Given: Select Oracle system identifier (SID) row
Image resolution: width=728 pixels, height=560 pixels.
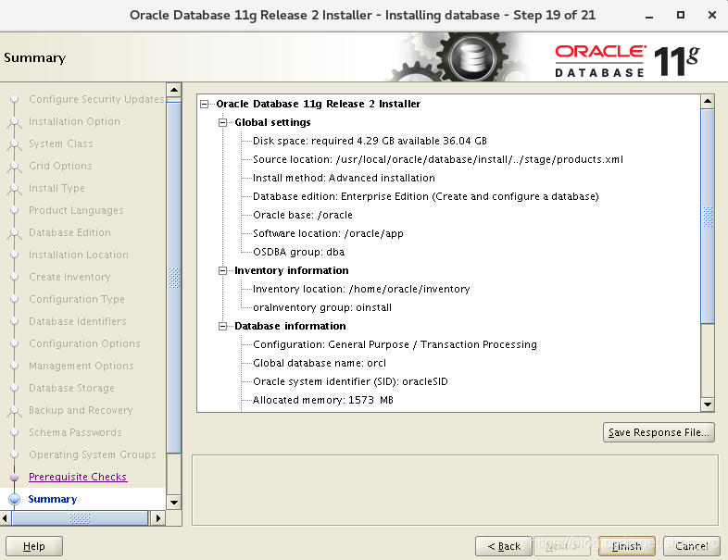Looking at the screenshot, I should click(x=350, y=381).
